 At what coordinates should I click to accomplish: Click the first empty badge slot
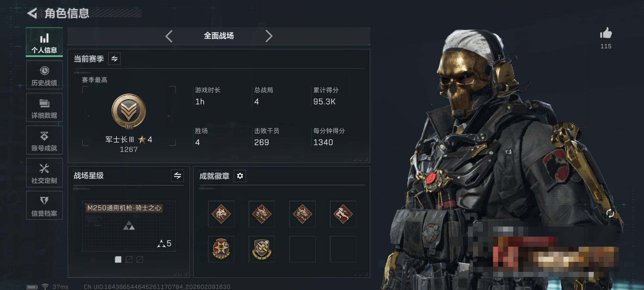[x=303, y=249]
